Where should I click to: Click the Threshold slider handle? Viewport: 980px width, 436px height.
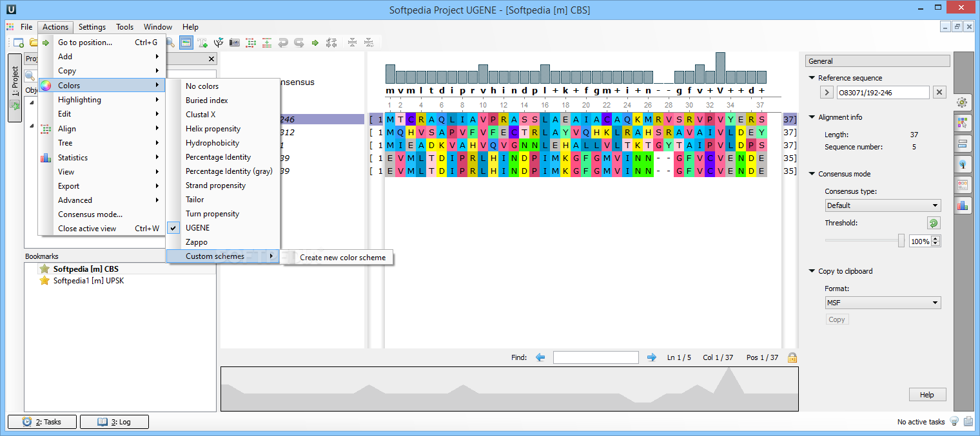pos(901,241)
